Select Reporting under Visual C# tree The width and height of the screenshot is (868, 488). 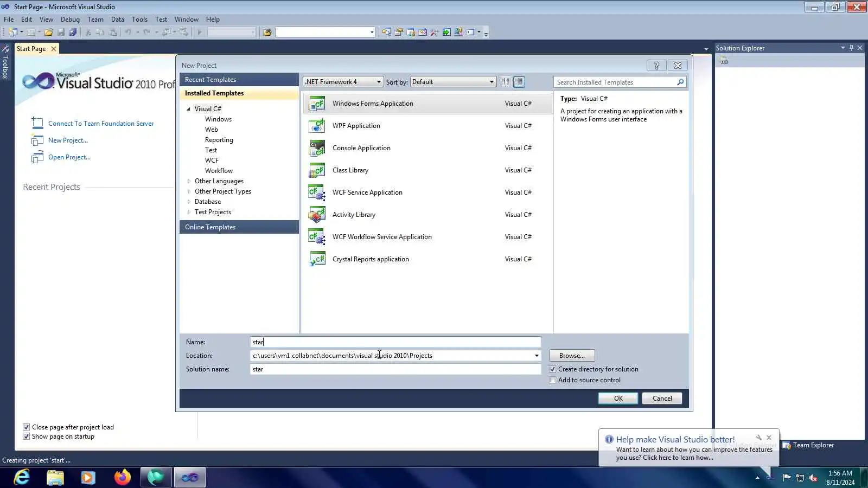click(219, 140)
